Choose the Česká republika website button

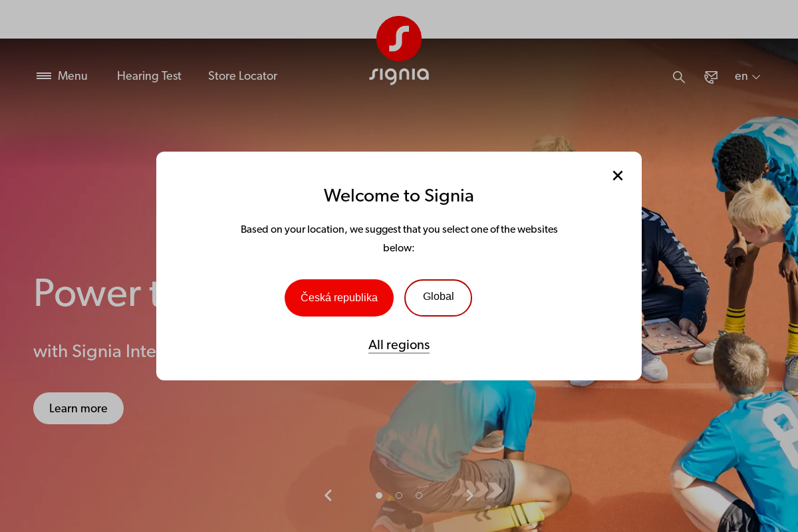click(x=339, y=298)
